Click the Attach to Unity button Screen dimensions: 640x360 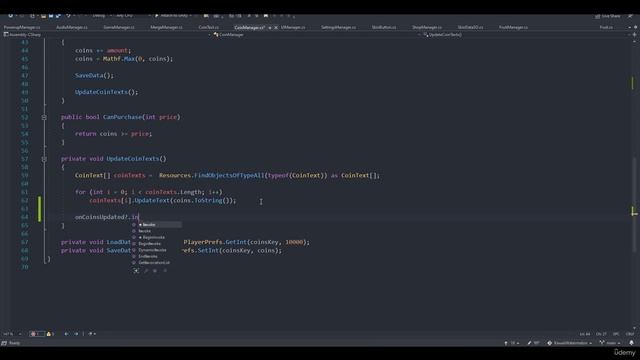point(173,16)
